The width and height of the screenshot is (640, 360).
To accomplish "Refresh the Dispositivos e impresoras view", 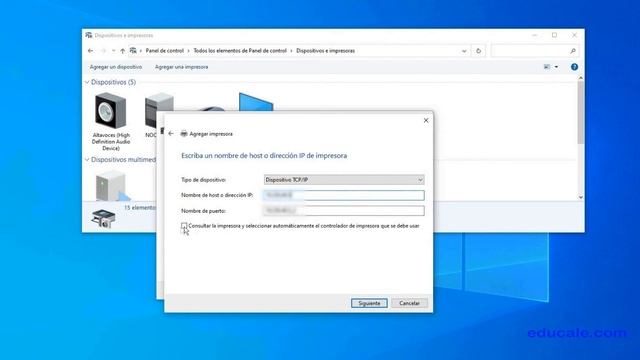I will pos(478,51).
